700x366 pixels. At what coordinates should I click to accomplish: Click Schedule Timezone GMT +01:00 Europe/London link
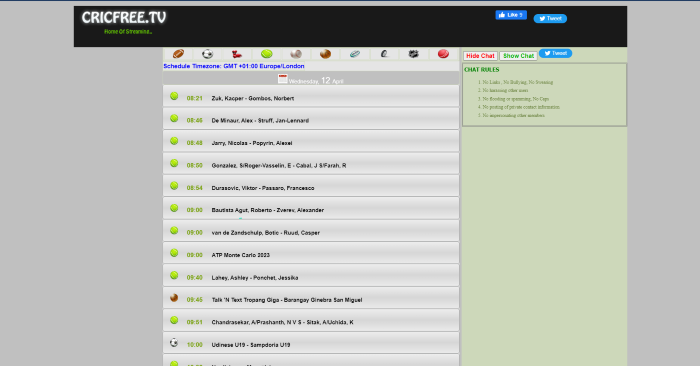pyautogui.click(x=234, y=66)
